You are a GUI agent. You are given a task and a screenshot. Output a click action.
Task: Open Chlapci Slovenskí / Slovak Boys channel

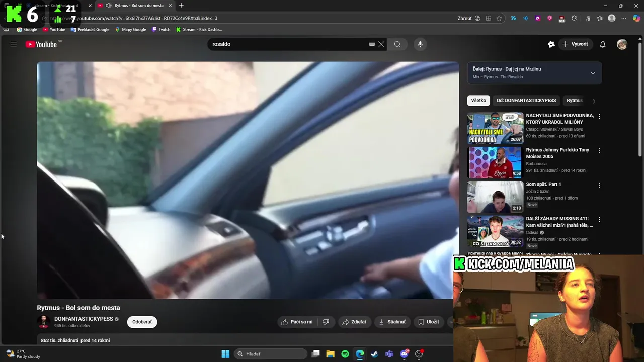[554, 129]
